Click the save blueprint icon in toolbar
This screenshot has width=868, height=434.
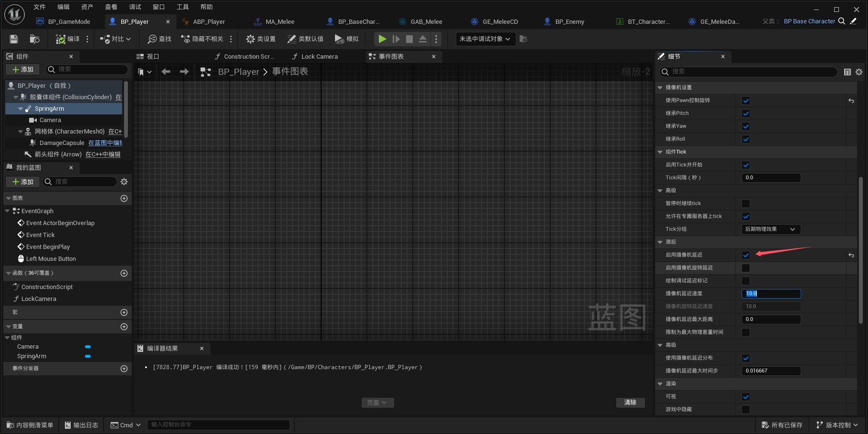[14, 39]
